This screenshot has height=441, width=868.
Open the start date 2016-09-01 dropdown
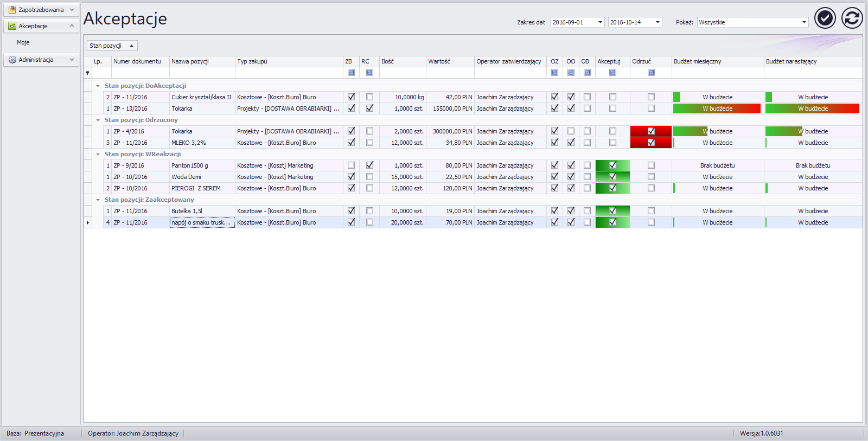(600, 22)
